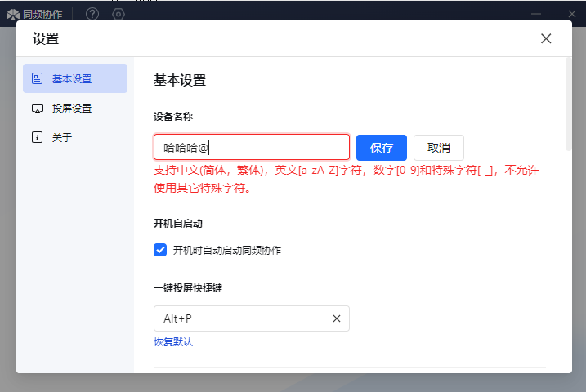Switch to the 投屏设置 tab
Image resolution: width=586 pixels, height=392 pixels.
pos(72,109)
